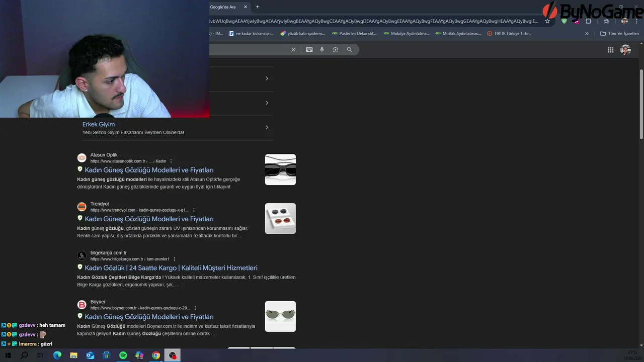Open more options for the Boyner result
Screen dimensions: 644x362
[x=195, y=308]
